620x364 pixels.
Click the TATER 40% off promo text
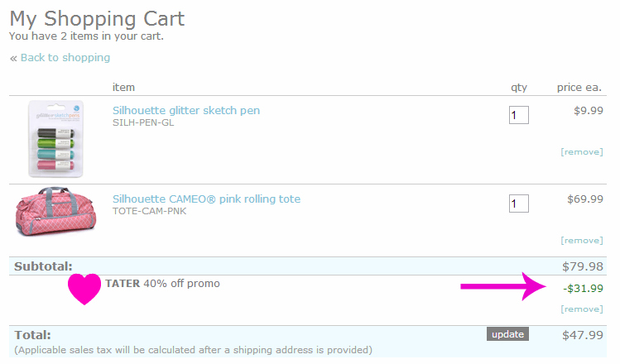click(x=162, y=284)
